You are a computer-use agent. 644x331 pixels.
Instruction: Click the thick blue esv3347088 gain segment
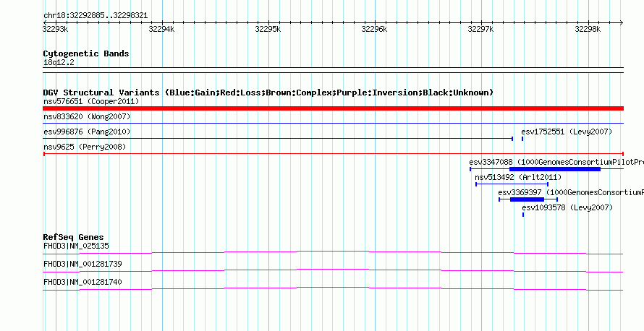555,169
